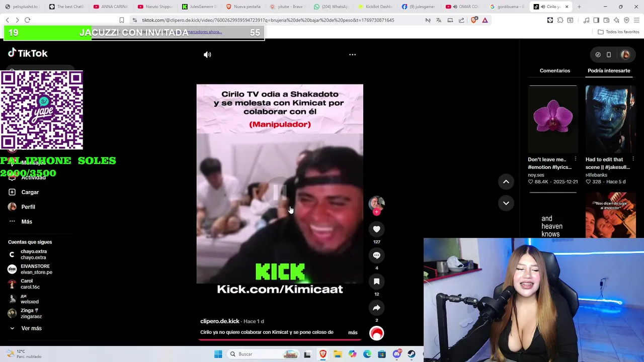The height and width of the screenshot is (362, 644).
Task: Open options for the 'Had to edit that scene' video
Action: coord(633,159)
